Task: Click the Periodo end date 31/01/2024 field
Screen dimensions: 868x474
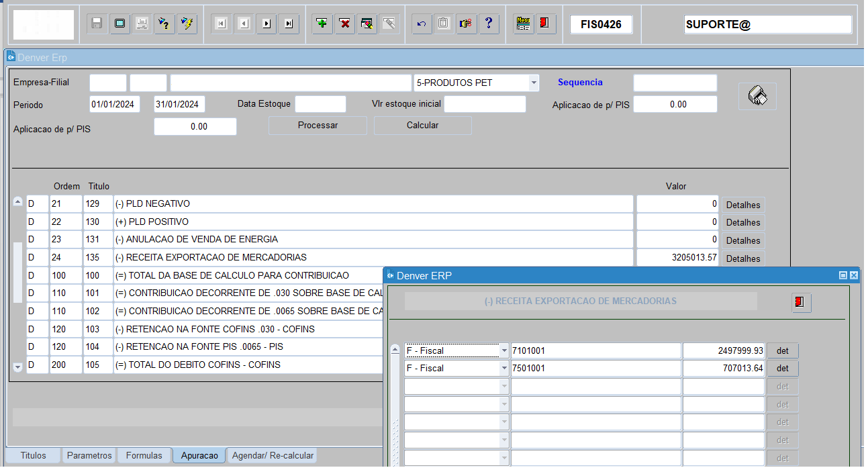Action: (x=179, y=104)
